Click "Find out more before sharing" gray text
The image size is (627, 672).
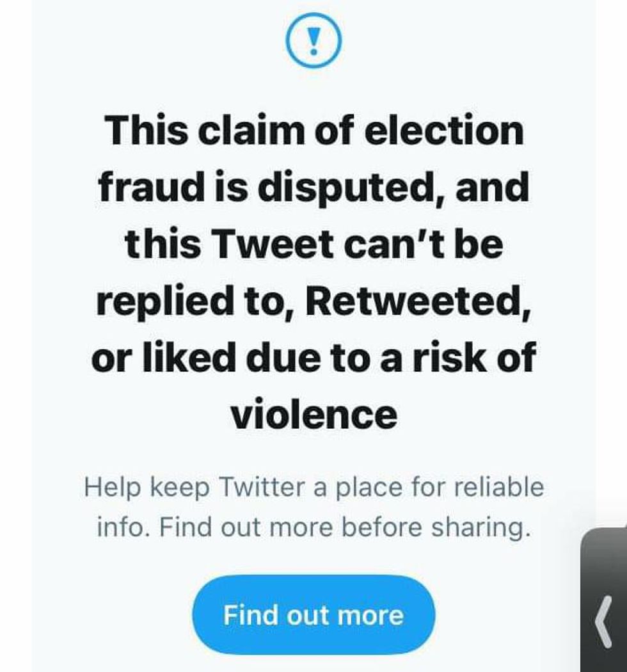click(313, 527)
